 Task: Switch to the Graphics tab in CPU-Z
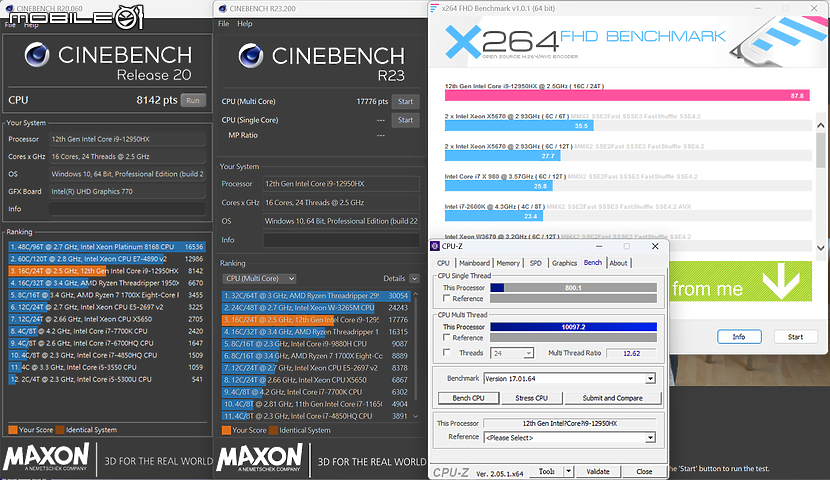pos(564,263)
